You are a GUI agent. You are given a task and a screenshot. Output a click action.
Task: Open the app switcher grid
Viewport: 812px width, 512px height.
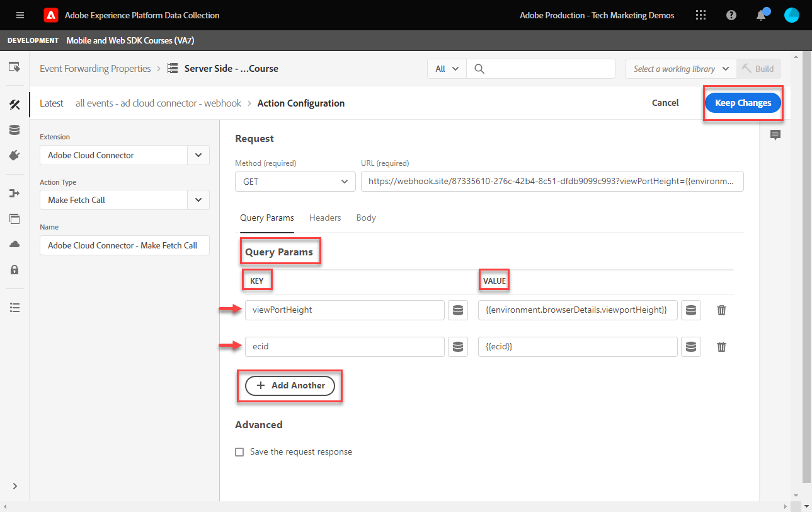[x=701, y=15]
